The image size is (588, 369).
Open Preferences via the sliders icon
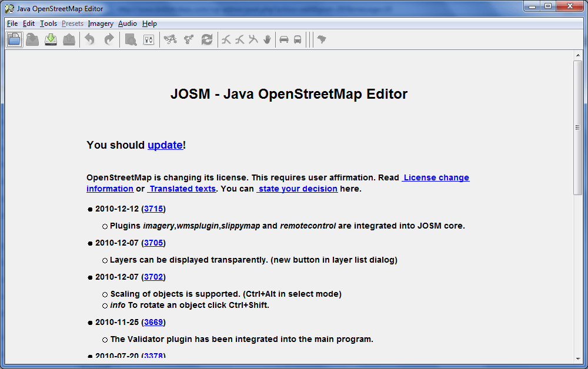(149, 39)
